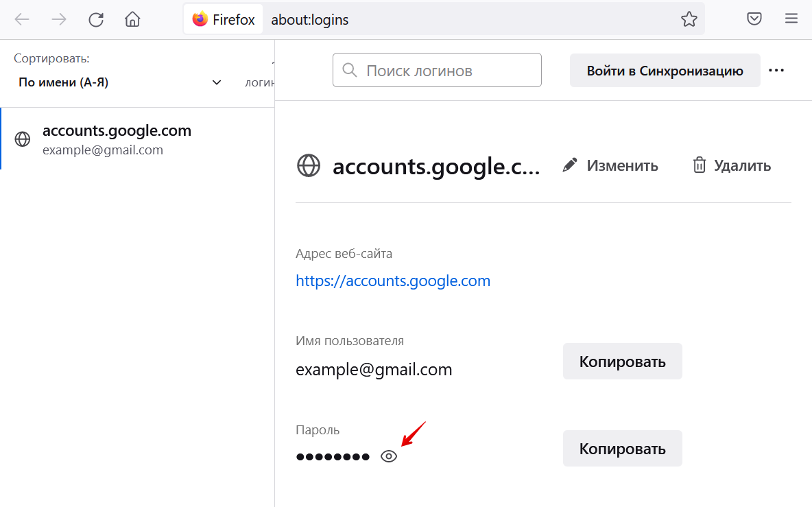The height and width of the screenshot is (507, 812).
Task: Click the browser Forward arrow
Action: click(x=60, y=19)
